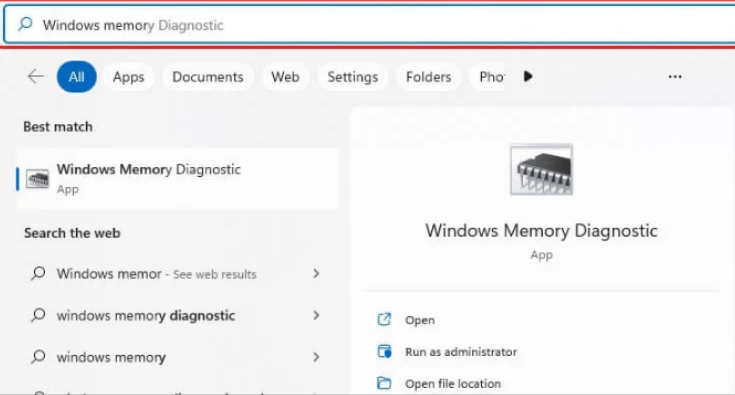Switch to the Web filter tab
Screen dimensions: 735x395
click(285, 77)
